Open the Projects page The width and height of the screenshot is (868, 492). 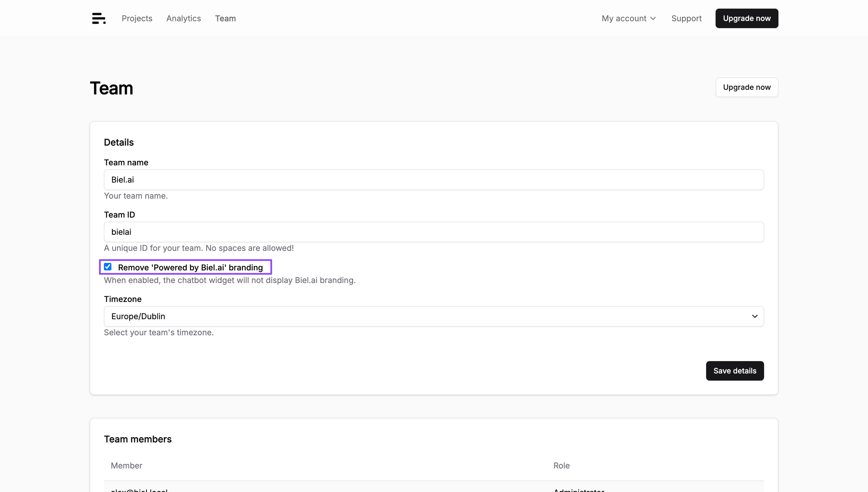click(137, 18)
